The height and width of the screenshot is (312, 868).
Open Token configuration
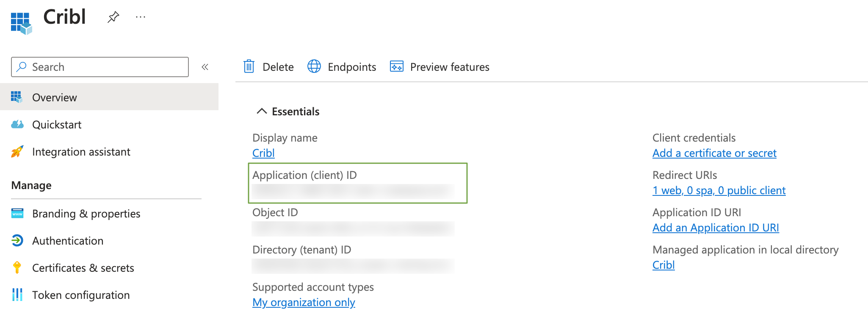(x=81, y=295)
